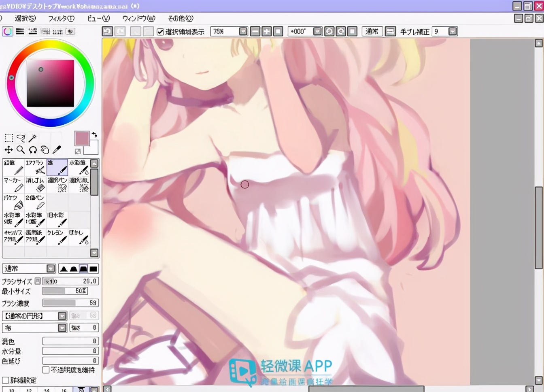Click the zoom out minus button
Viewport: 544px width, 392px height.
[255, 32]
